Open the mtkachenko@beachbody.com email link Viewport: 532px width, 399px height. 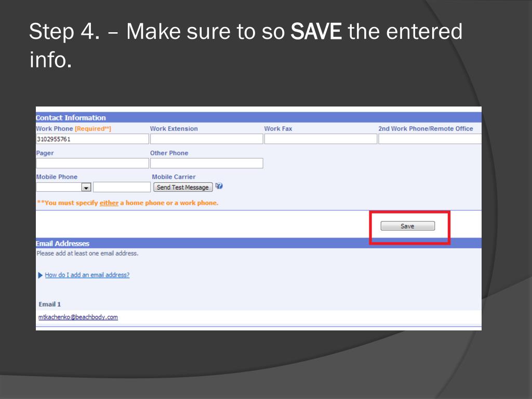(x=78, y=317)
